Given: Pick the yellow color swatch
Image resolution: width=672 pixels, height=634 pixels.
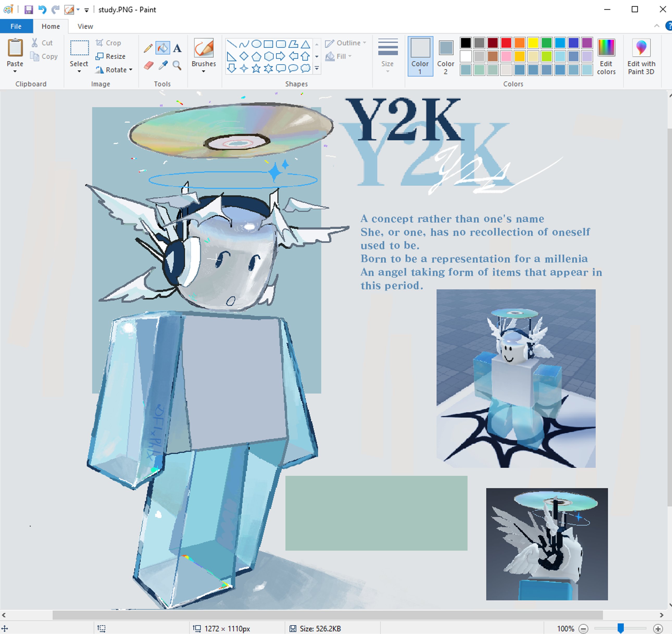Looking at the screenshot, I should click(x=533, y=43).
